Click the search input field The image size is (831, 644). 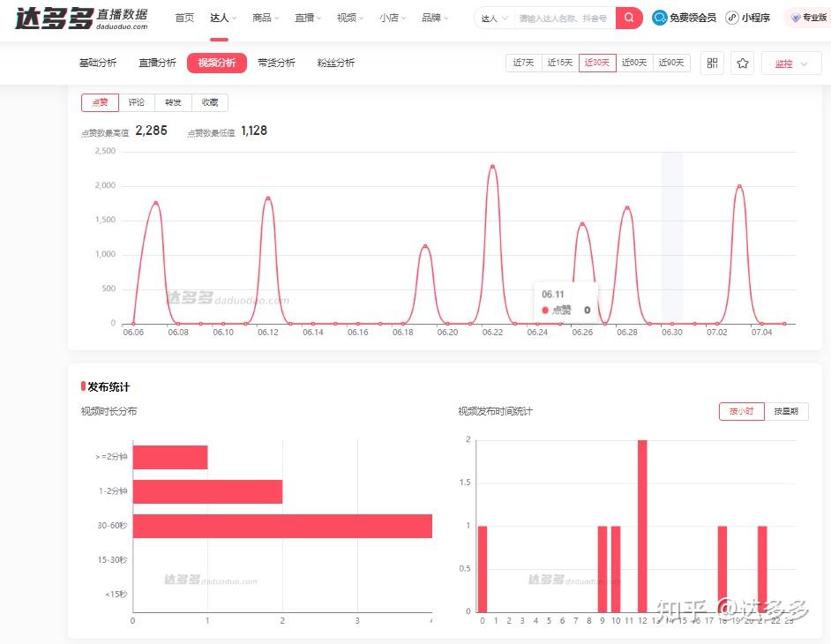point(563,19)
